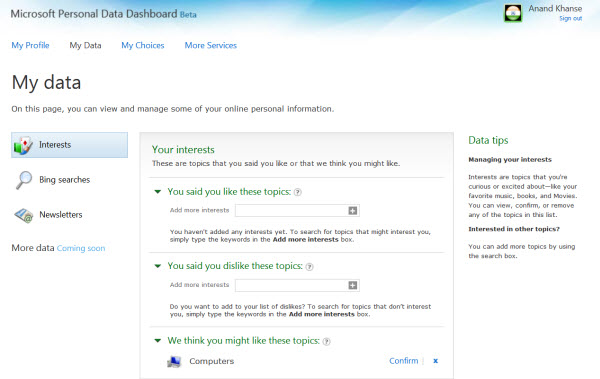Screen dimensions: 600x379
Task: Select Newsletters in the sidebar
Action: 61,215
